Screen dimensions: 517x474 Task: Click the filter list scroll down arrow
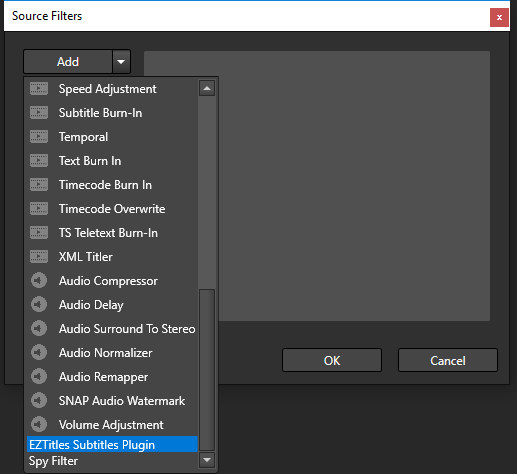point(207,460)
